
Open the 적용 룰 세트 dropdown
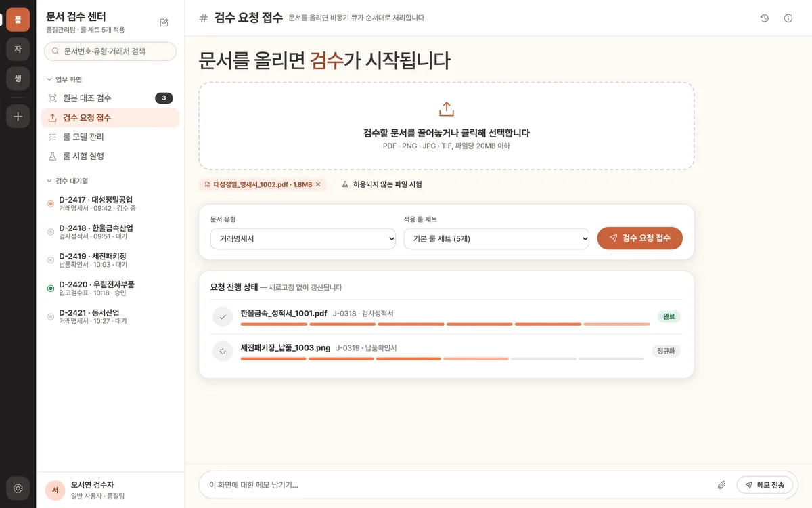tap(496, 238)
